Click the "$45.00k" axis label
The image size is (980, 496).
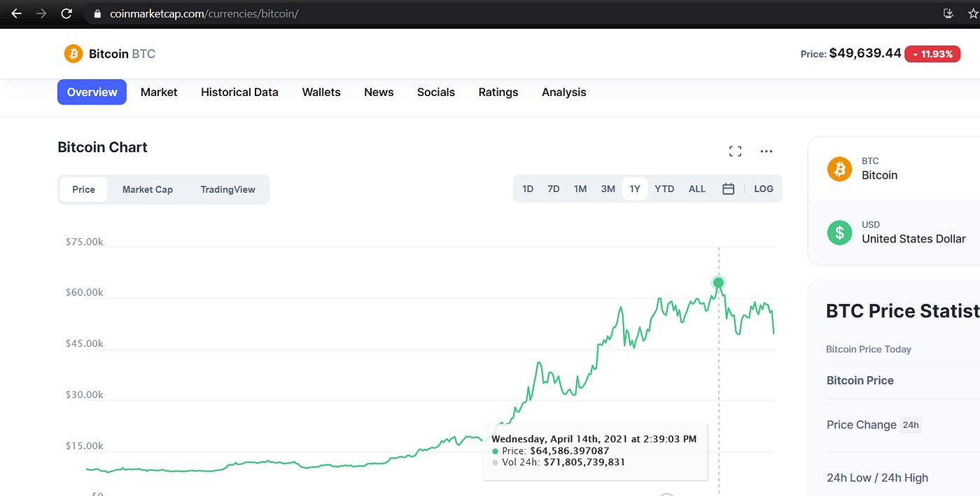tap(85, 343)
